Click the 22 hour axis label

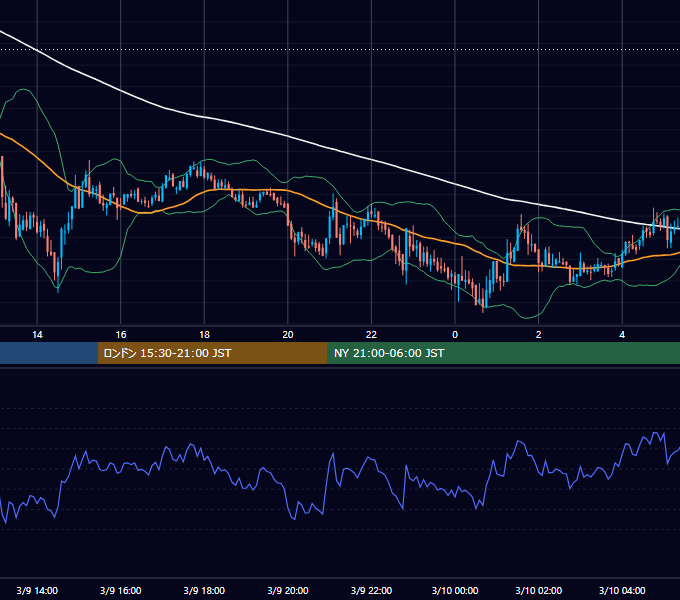point(371,335)
